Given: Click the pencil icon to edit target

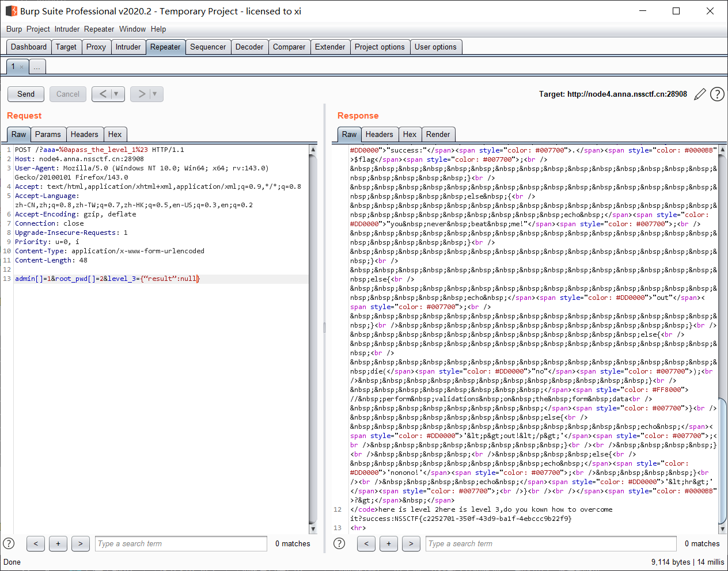Looking at the screenshot, I should (x=700, y=94).
